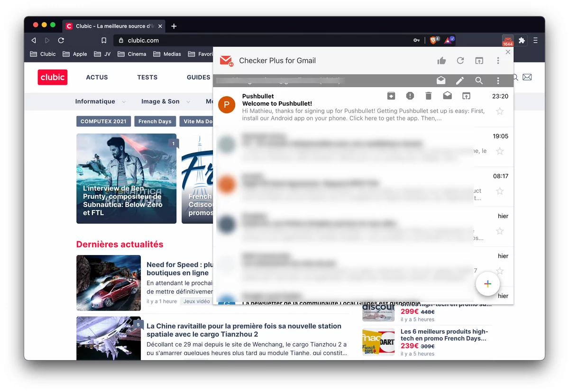Click the bookmark icon beside the address bar

tap(104, 40)
